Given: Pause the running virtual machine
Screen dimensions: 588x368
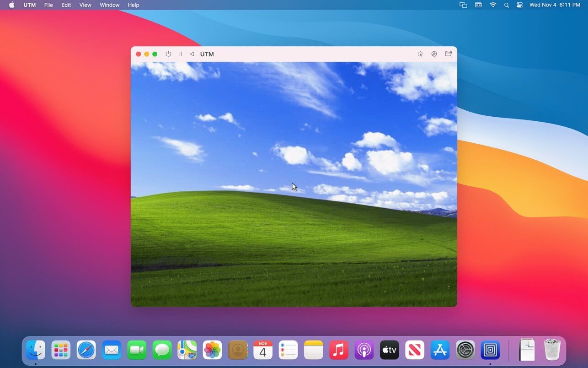Looking at the screenshot, I should click(181, 54).
